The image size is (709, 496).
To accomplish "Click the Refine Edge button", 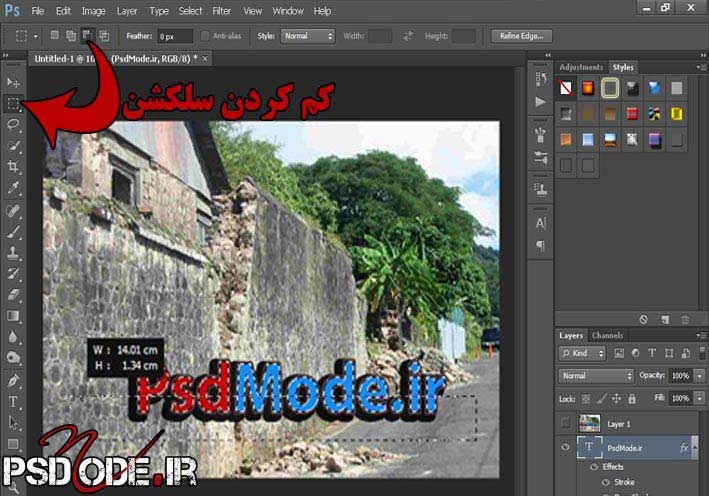I will pyautogui.click(x=522, y=36).
